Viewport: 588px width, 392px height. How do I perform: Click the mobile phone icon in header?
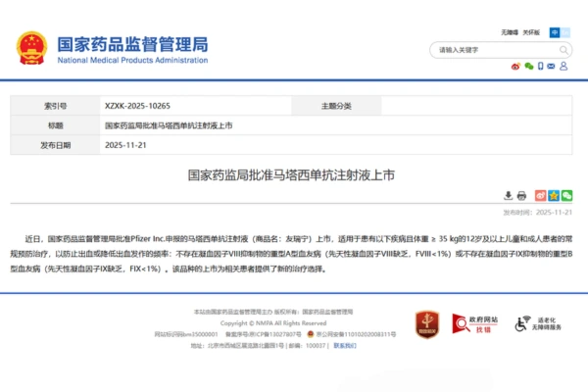541,67
